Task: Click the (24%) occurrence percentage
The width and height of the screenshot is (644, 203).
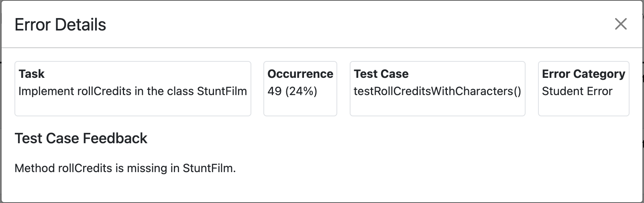Action: pyautogui.click(x=301, y=91)
